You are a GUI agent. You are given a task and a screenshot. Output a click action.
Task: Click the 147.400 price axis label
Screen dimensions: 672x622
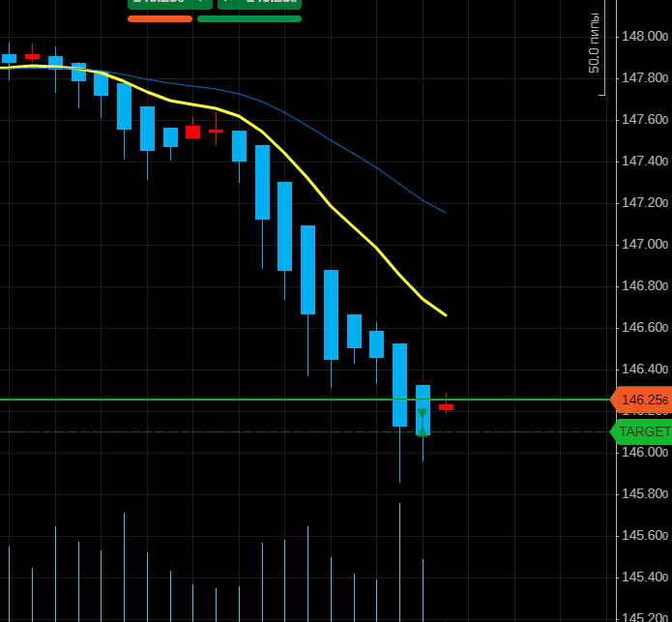645,162
